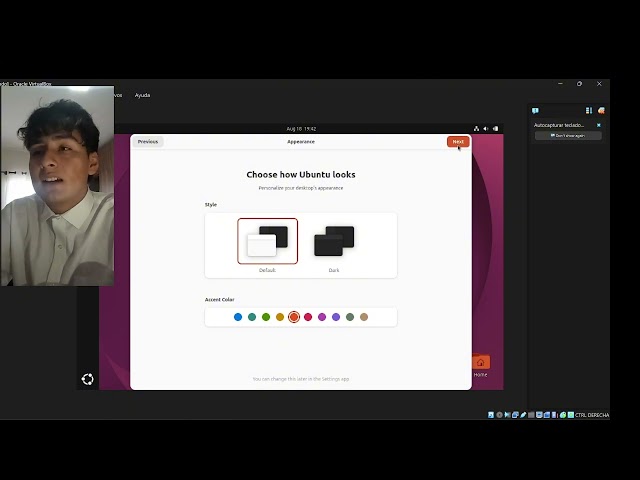Image resolution: width=640 pixels, height=480 pixels.
Task: Pick the selected orange accent color
Action: coord(294,317)
